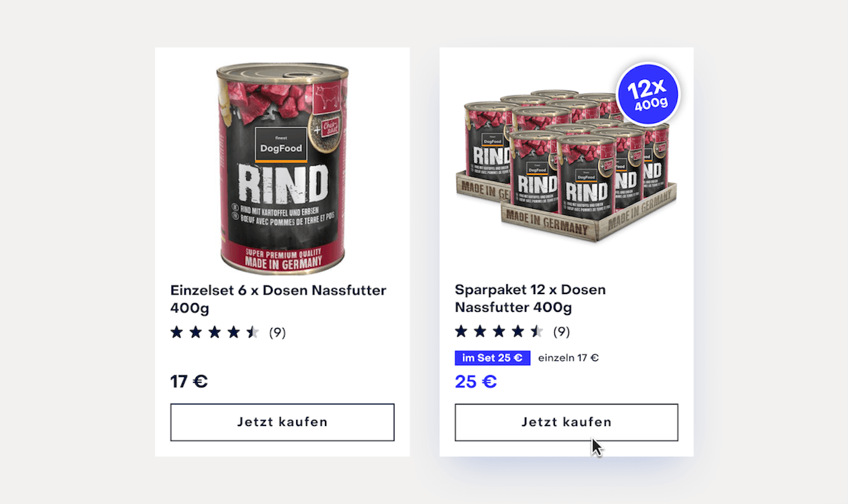Click Jetzt kaufen under Einzelset product
Image resolution: width=848 pixels, height=504 pixels.
coord(282,422)
